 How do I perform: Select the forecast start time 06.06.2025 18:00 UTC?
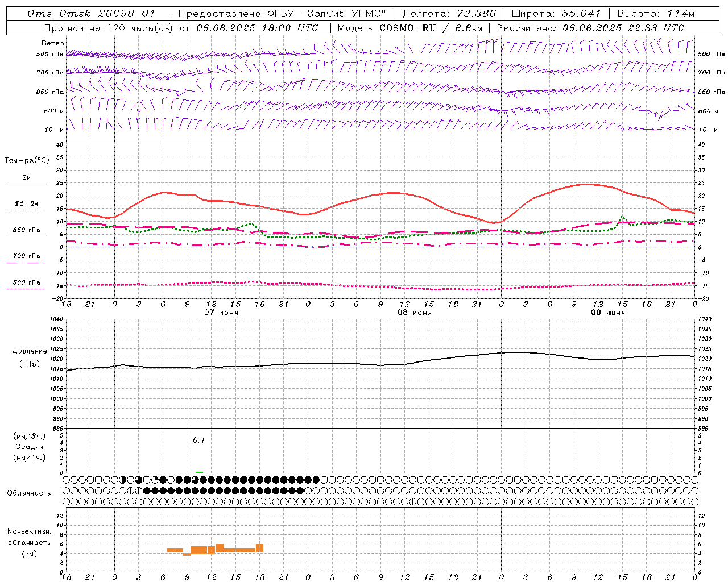click(257, 28)
